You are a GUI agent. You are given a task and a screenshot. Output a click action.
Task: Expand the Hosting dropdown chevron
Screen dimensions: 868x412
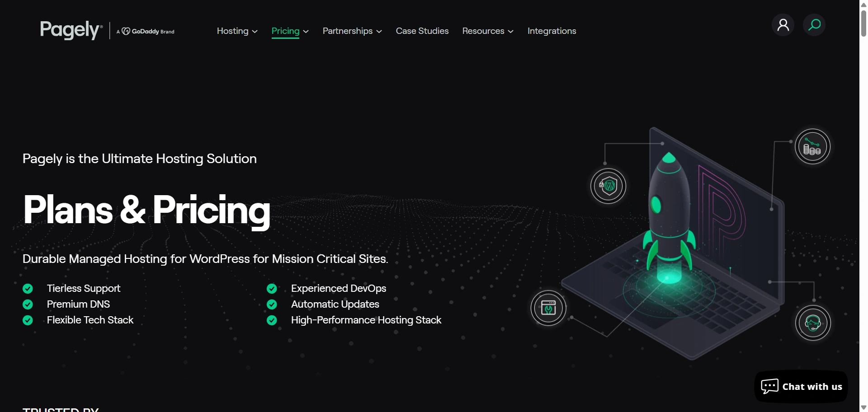point(255,32)
